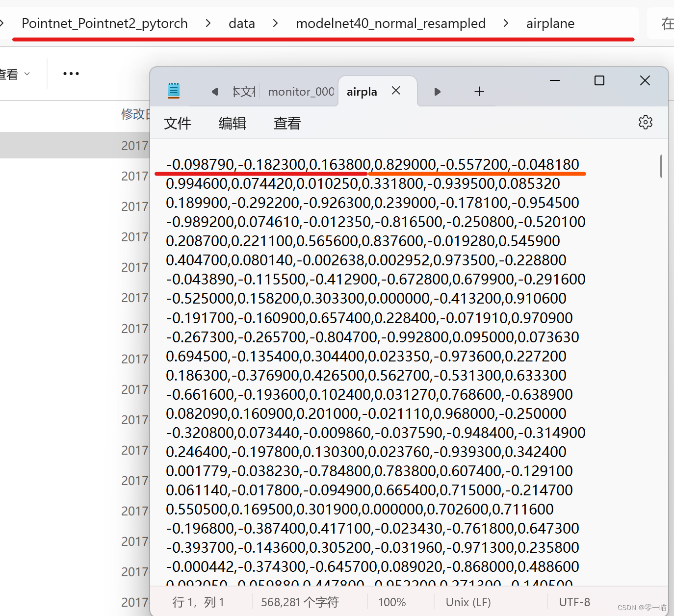This screenshot has width=674, height=616.
Task: Minimize the Notepad window
Action: point(555,80)
